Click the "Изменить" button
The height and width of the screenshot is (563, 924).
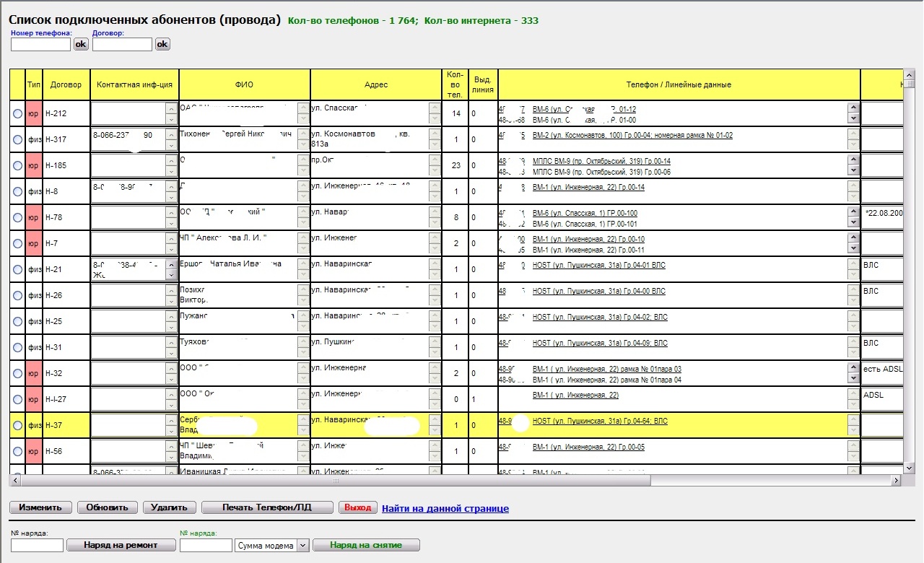point(40,507)
